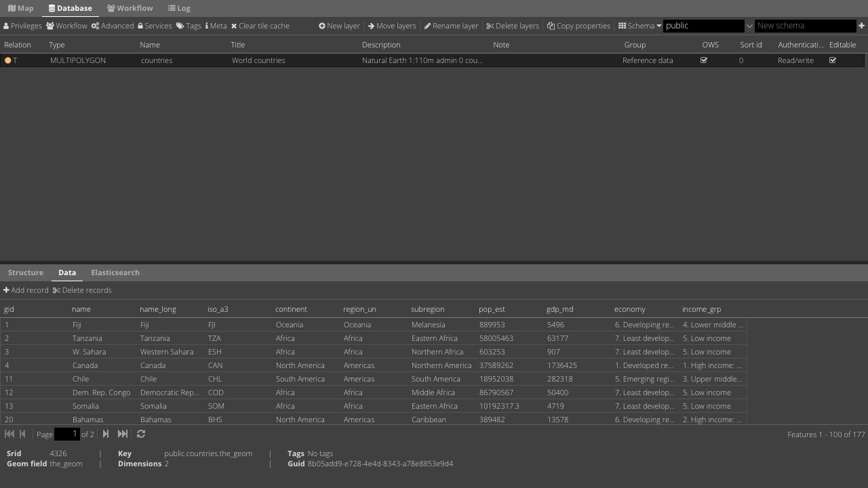The width and height of the screenshot is (868, 488).
Task: Click the 'World countries' title cell
Action: click(x=258, y=60)
